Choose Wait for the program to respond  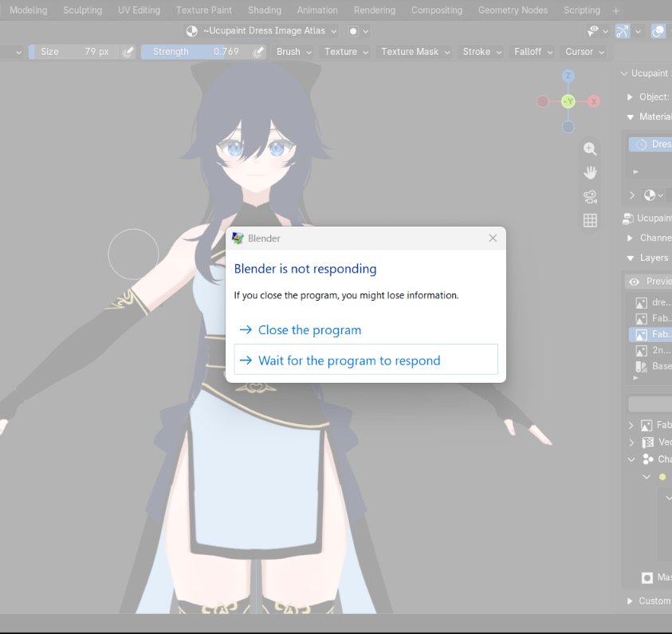(x=366, y=360)
